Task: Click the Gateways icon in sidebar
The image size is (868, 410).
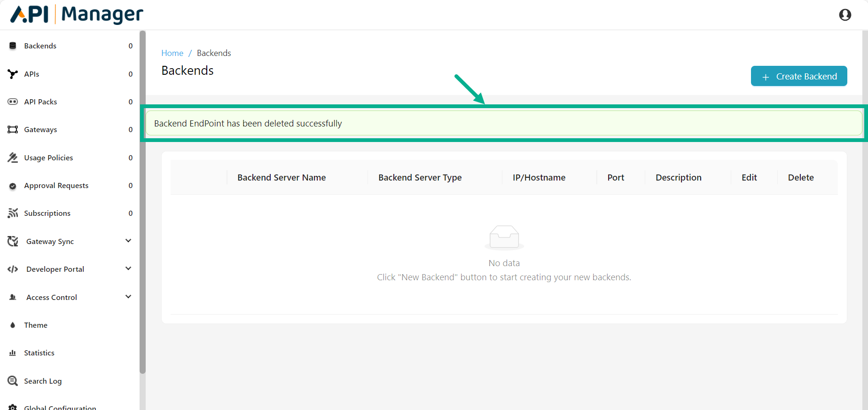Action: point(13,130)
